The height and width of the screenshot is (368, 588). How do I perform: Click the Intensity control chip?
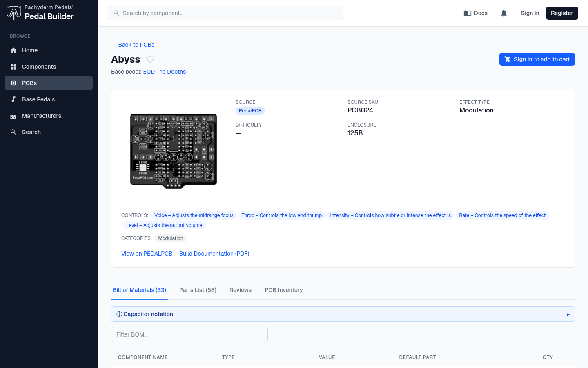click(x=390, y=215)
